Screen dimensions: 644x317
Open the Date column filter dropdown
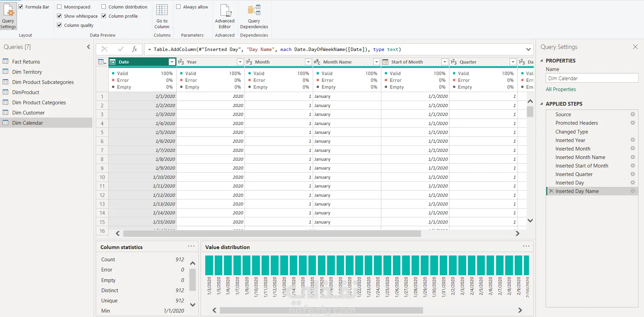(172, 62)
